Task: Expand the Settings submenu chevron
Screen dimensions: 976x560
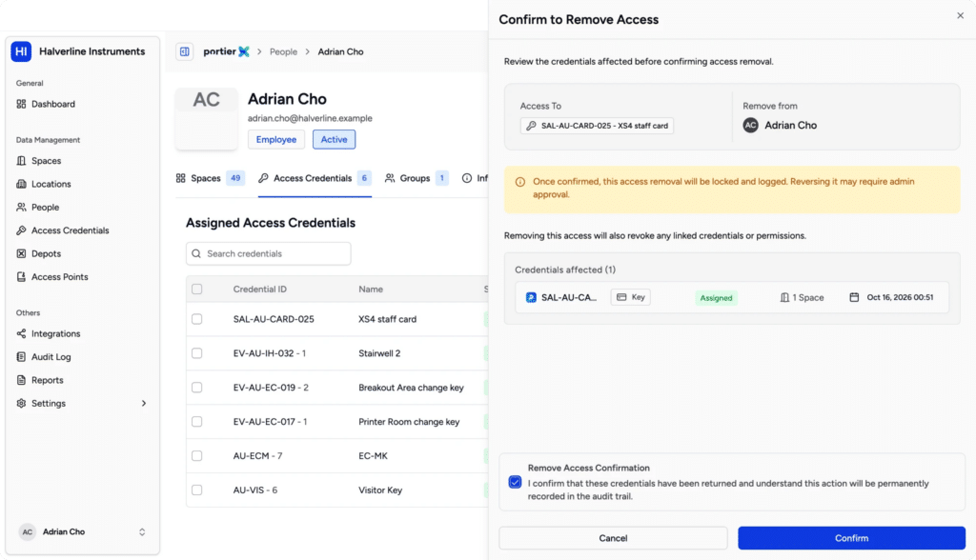Action: tap(144, 403)
